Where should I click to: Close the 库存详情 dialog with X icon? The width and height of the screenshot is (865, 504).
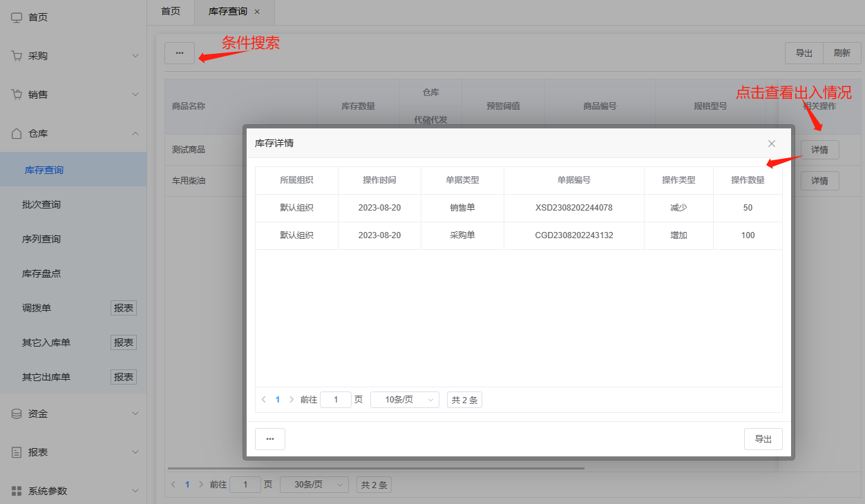(x=772, y=144)
